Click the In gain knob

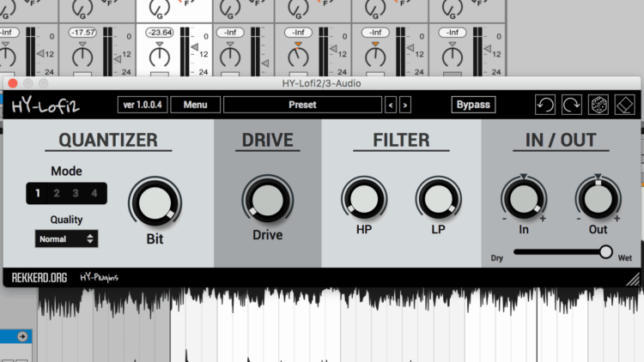[524, 199]
